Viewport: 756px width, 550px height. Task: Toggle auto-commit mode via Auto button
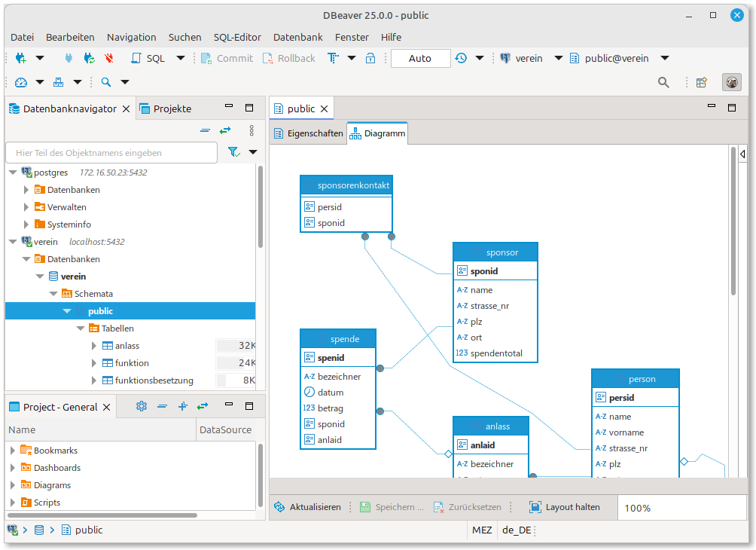420,58
